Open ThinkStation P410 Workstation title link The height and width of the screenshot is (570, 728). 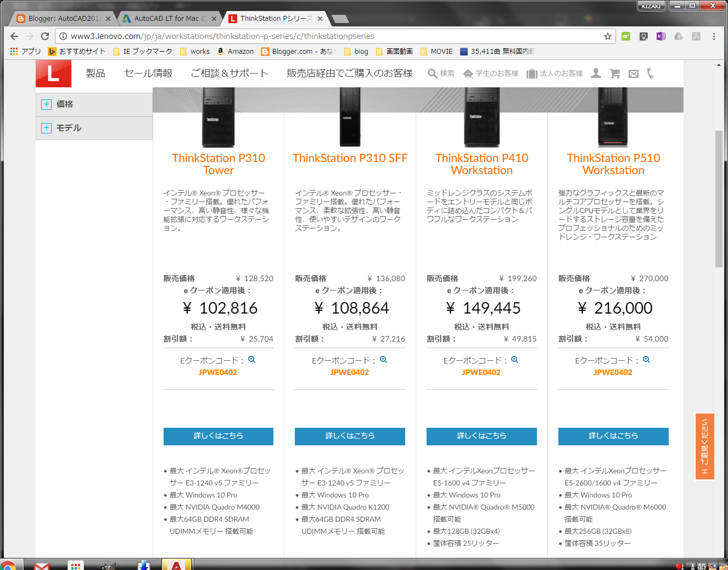point(481,164)
